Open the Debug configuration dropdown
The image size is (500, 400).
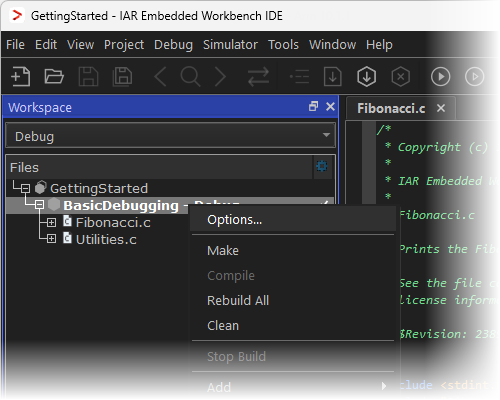point(170,135)
